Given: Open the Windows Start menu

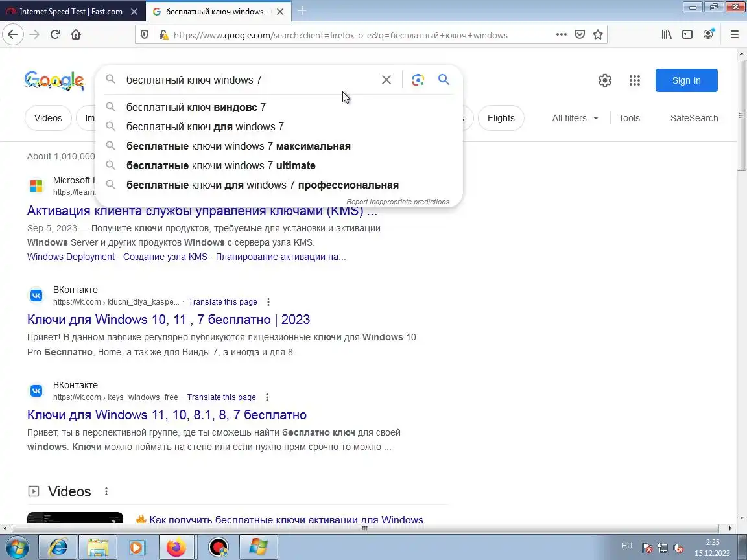Looking at the screenshot, I should point(17,547).
